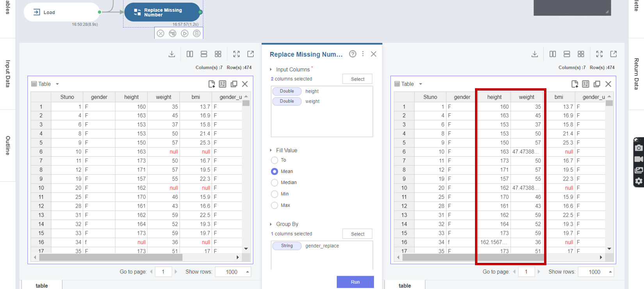Select the 'Min' fill value option

pyautogui.click(x=274, y=194)
